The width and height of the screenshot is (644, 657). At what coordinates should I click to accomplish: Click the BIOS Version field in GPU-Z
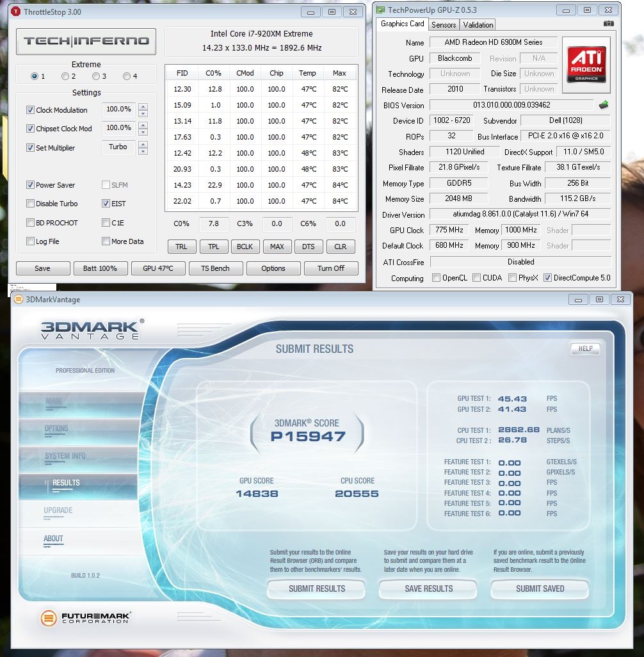[511, 105]
